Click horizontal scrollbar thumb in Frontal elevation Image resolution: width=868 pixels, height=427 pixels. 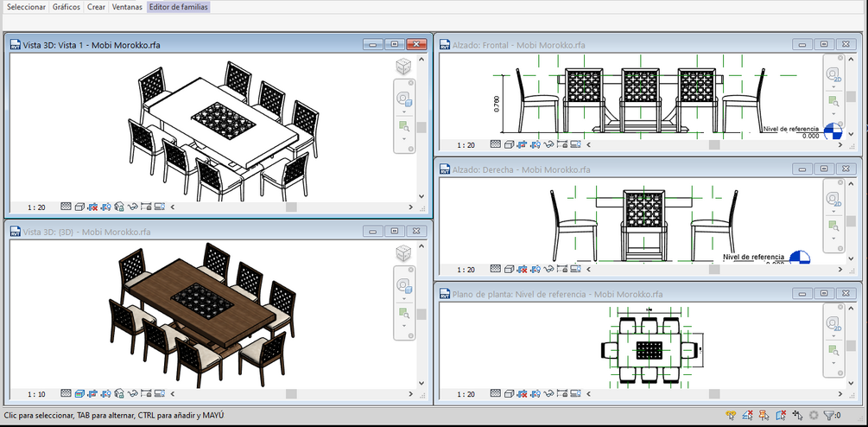pos(714,144)
